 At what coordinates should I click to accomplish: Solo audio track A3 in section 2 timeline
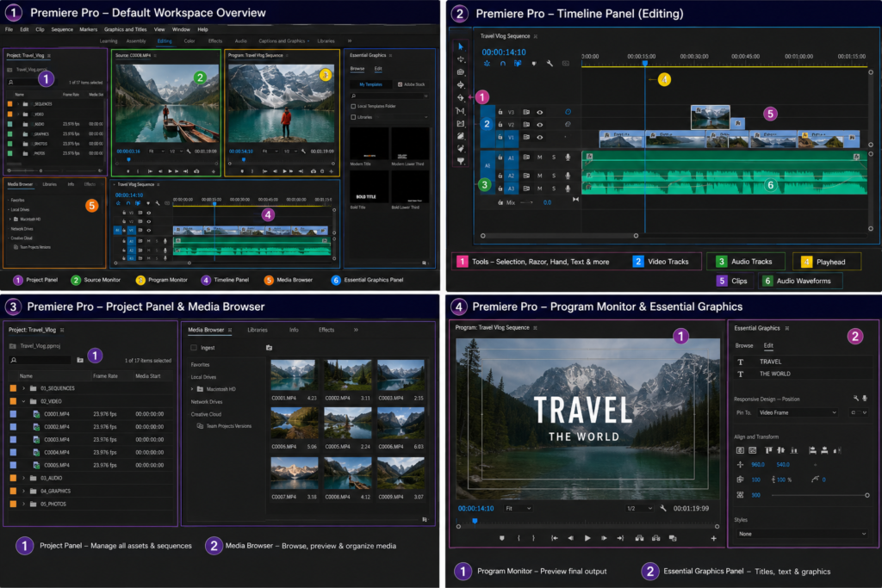click(554, 189)
